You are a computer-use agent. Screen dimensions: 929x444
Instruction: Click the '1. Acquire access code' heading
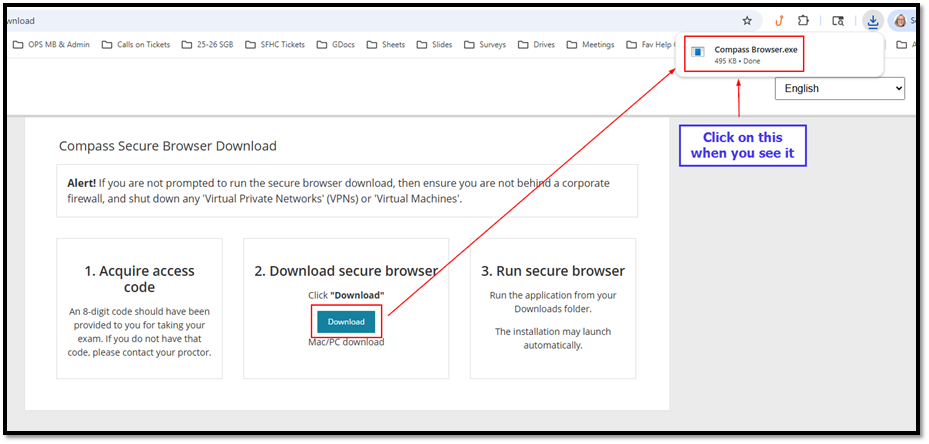[139, 279]
